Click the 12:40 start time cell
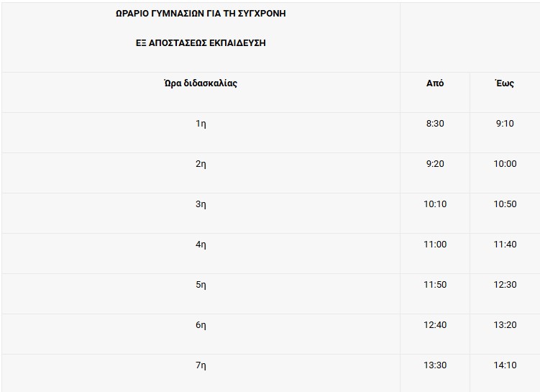Viewport: 540px width, 392px height. coord(435,325)
